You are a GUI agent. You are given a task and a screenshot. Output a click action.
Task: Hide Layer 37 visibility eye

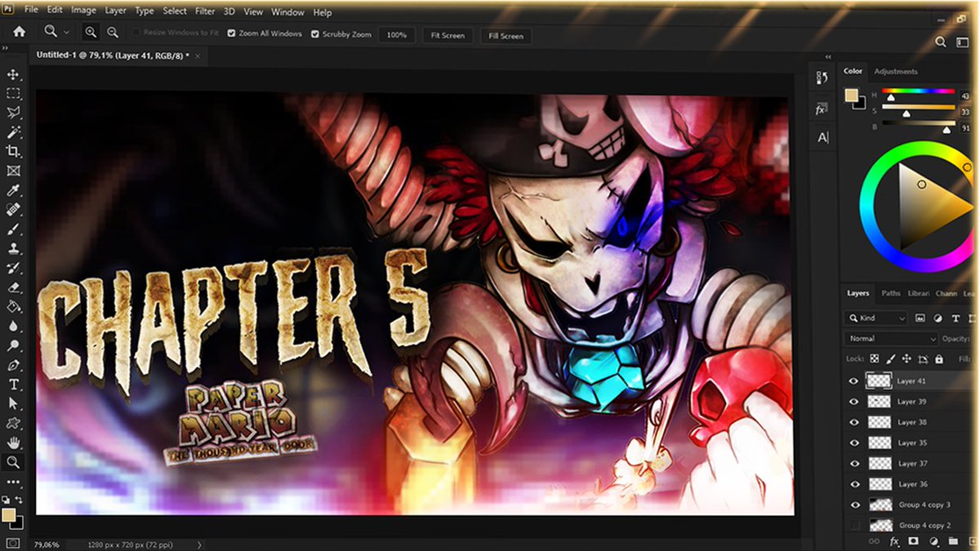click(x=854, y=463)
